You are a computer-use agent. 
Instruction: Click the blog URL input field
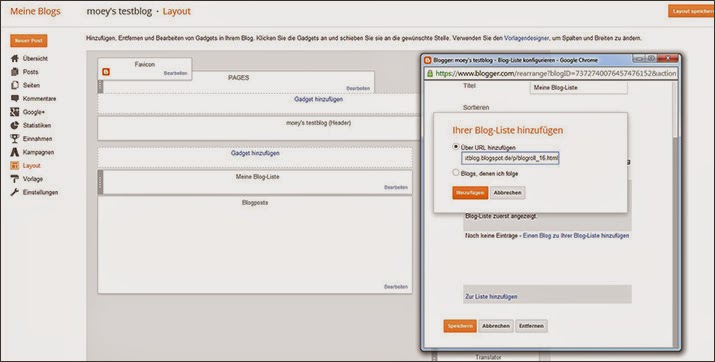510,158
